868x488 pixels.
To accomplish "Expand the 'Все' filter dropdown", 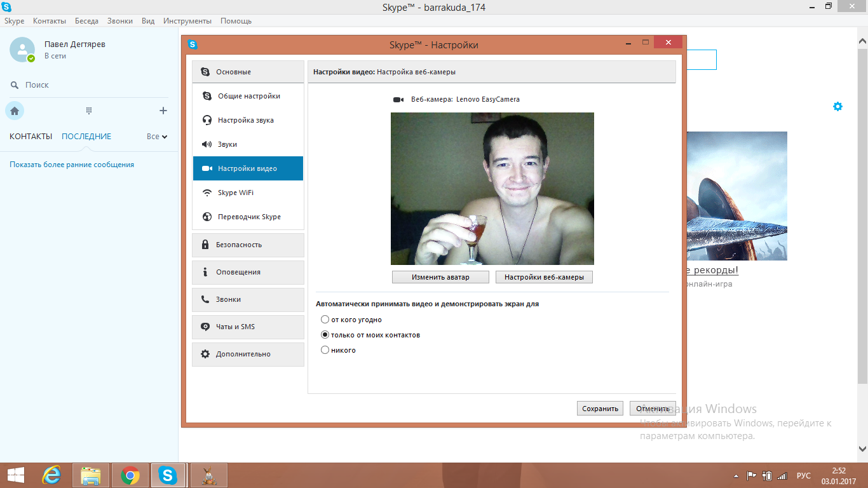I will (157, 137).
